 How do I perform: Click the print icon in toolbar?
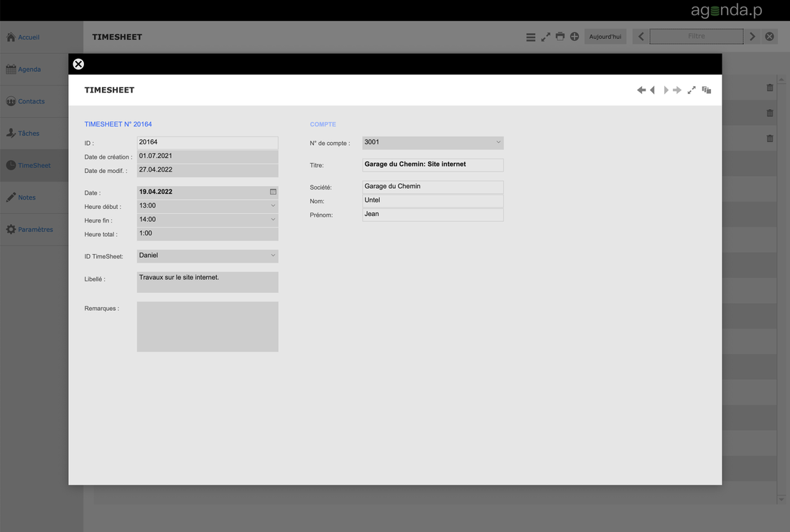coord(560,37)
